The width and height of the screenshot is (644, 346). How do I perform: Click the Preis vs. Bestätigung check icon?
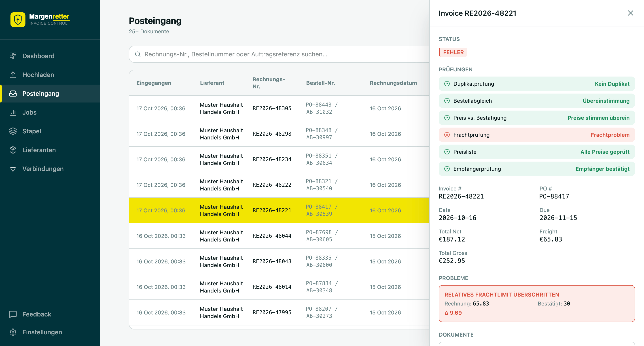pos(447,117)
